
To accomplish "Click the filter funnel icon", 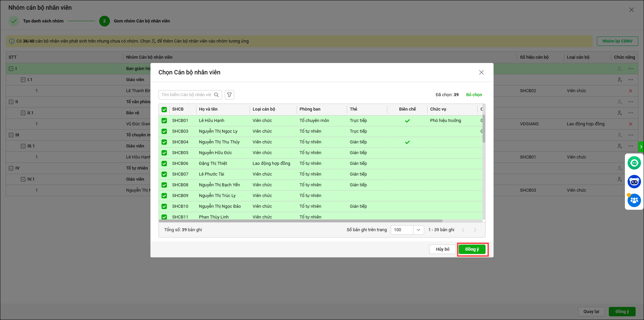I will (x=229, y=95).
